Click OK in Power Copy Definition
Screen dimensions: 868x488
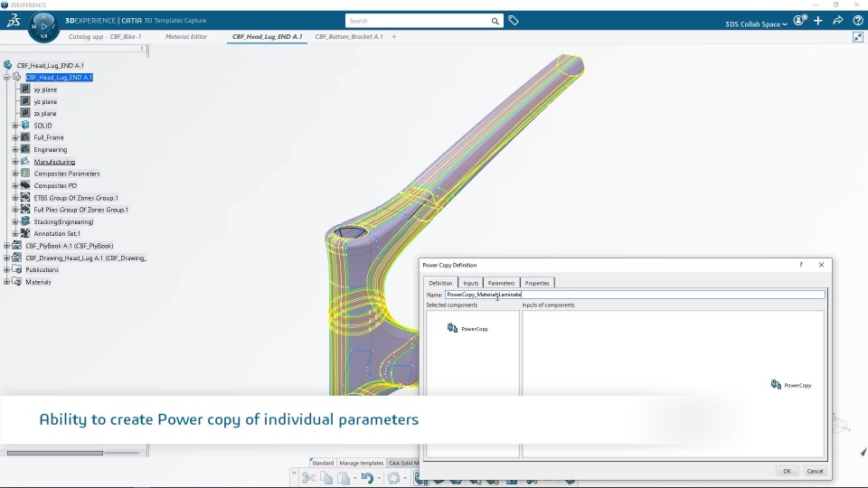[x=787, y=471]
